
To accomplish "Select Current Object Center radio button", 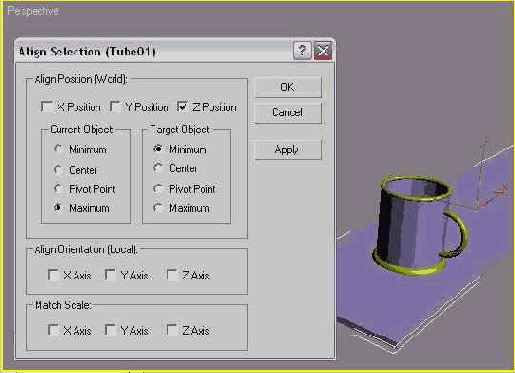I will 58,170.
